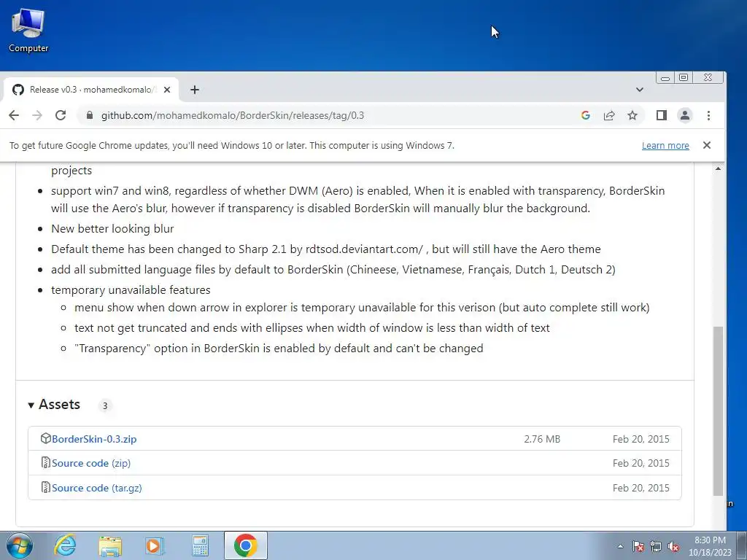Viewport: 747px width, 560px height.
Task: Download Source code (zip)
Action: tap(91, 463)
